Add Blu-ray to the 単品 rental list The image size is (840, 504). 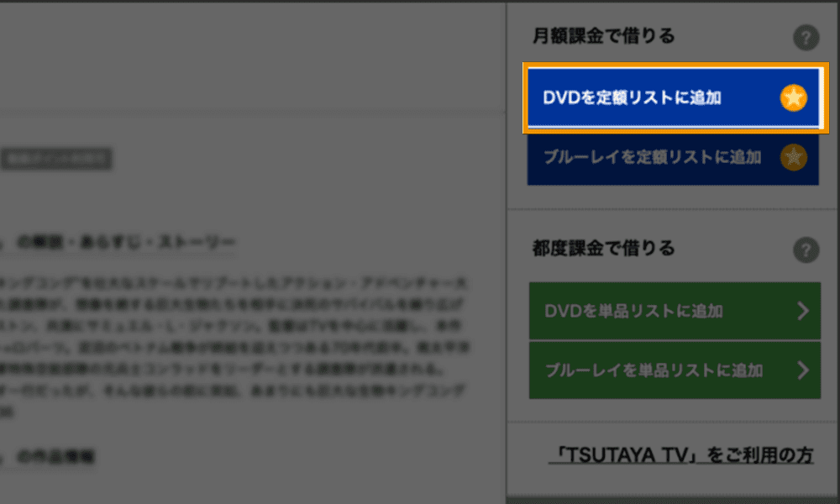(655, 370)
